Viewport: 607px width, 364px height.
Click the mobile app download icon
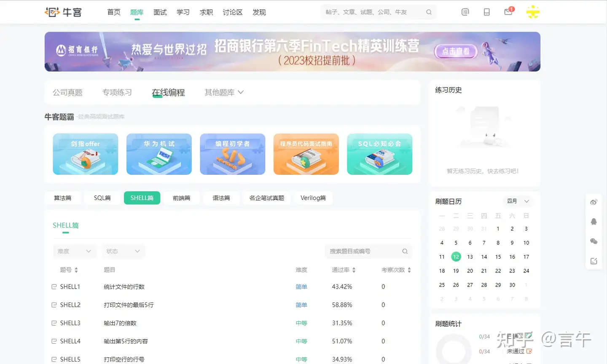coord(487,12)
